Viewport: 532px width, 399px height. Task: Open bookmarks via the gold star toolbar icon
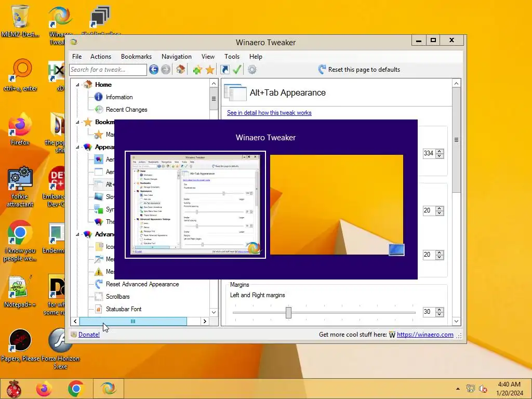tap(210, 70)
